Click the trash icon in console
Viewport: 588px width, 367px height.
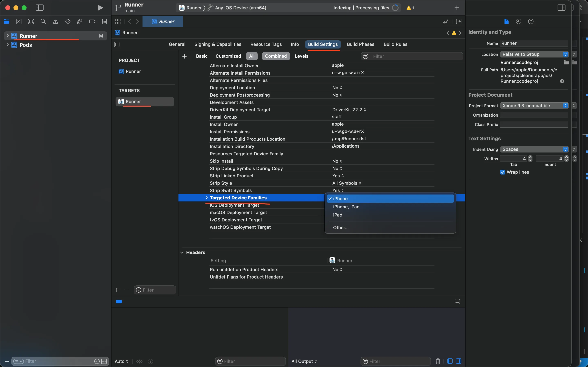coord(438,361)
